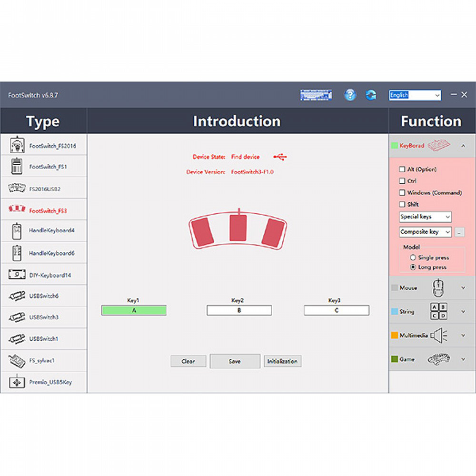Open help via the blue question mark icon
476x476 pixels.
pos(350,95)
